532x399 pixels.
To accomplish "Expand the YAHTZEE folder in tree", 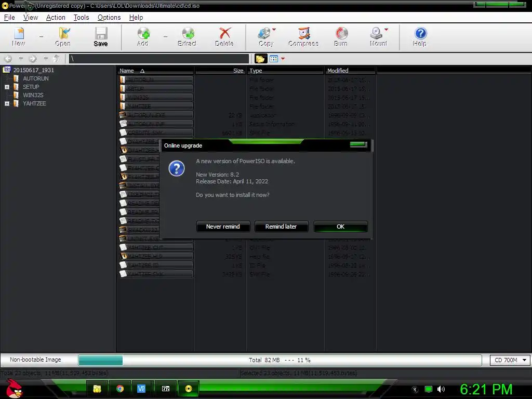I will click(x=7, y=103).
